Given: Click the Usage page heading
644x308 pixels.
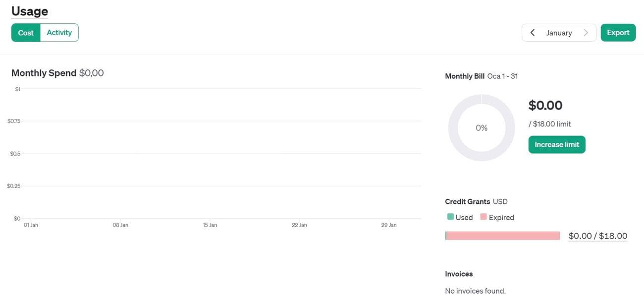Looking at the screenshot, I should [x=29, y=11].
